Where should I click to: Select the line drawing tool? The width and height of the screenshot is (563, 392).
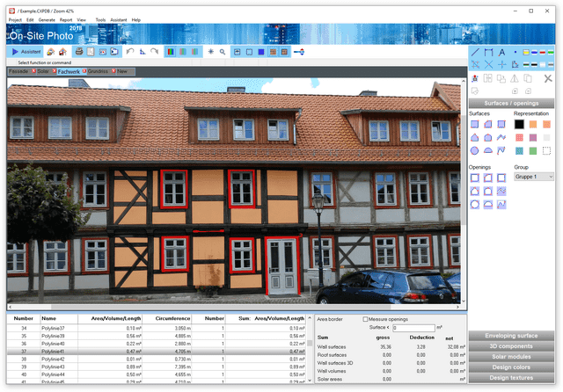pos(475,53)
